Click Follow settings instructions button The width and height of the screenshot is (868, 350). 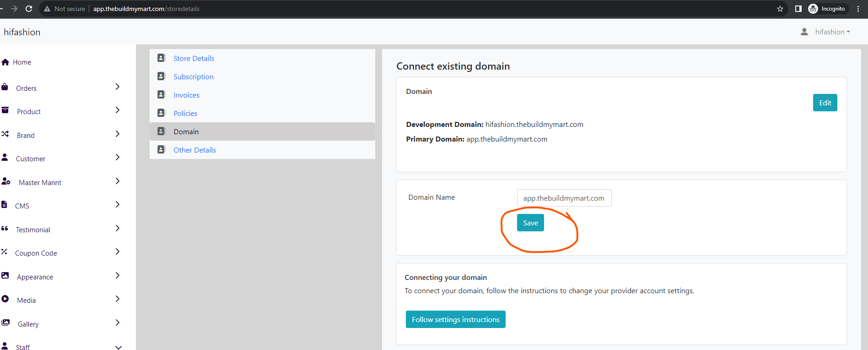pos(455,319)
